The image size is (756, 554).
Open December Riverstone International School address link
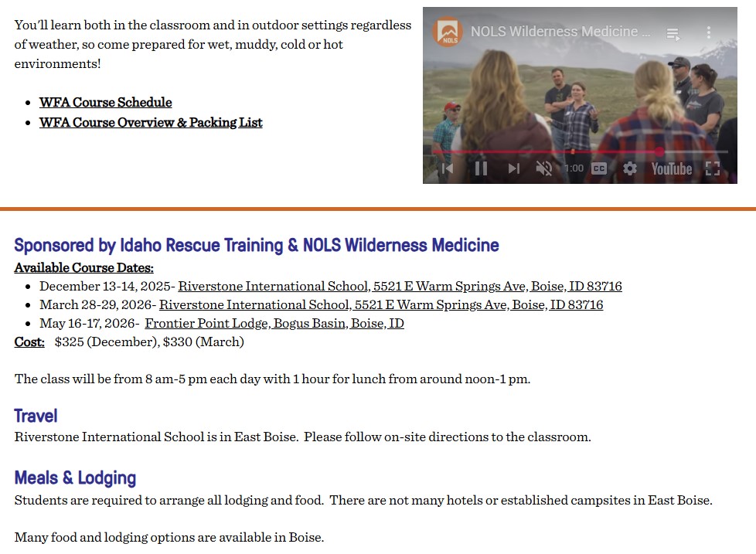[400, 286]
